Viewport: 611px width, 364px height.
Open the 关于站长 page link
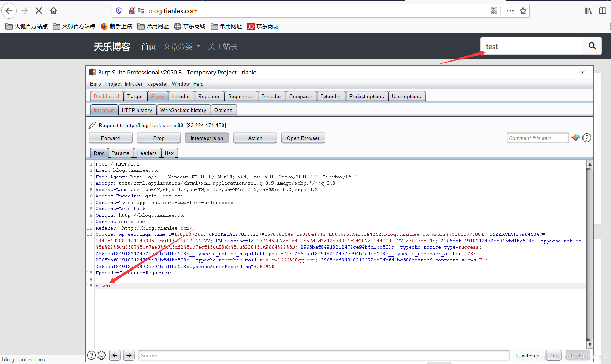tap(223, 47)
